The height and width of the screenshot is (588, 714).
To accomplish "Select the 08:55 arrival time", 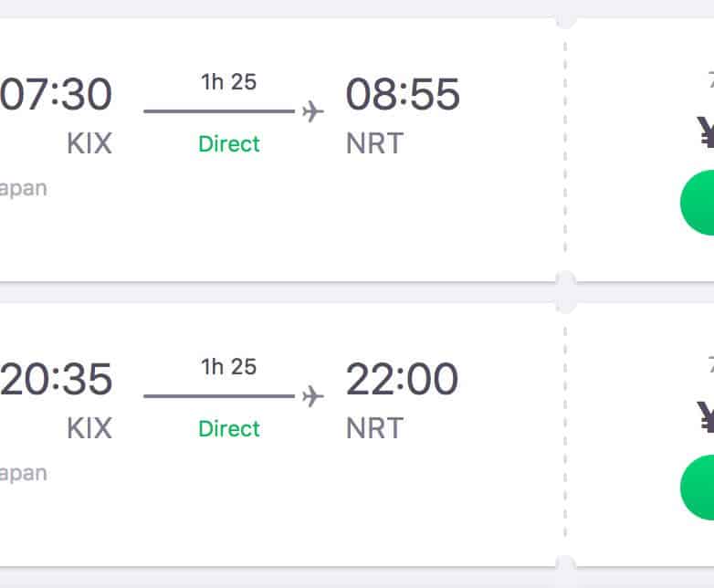I will click(403, 95).
